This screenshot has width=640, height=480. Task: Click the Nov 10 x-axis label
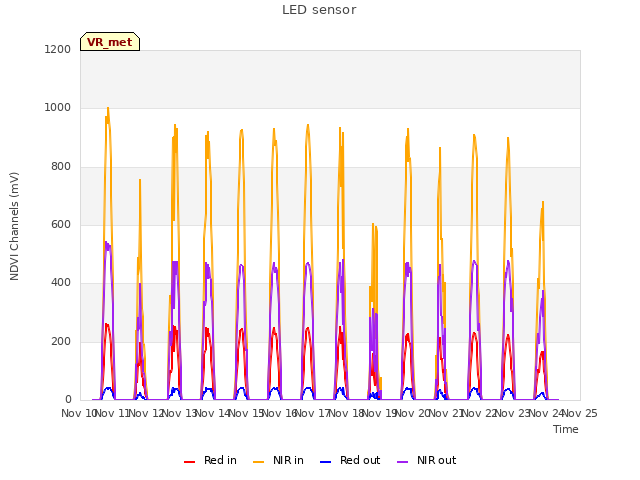coord(78,413)
